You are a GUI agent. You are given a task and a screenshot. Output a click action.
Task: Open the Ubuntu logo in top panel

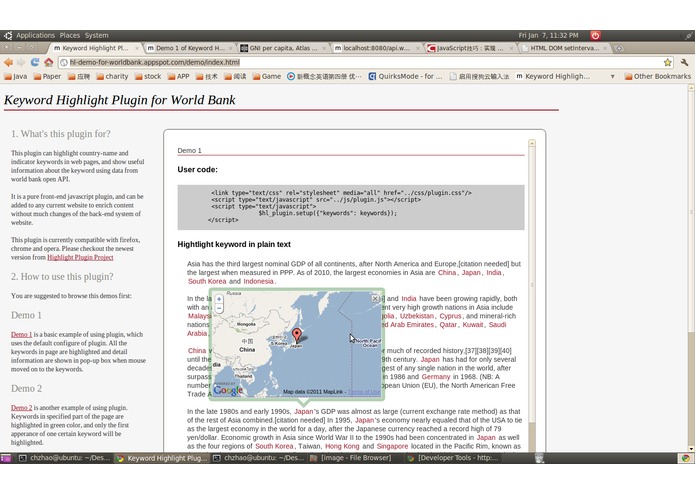8,35
